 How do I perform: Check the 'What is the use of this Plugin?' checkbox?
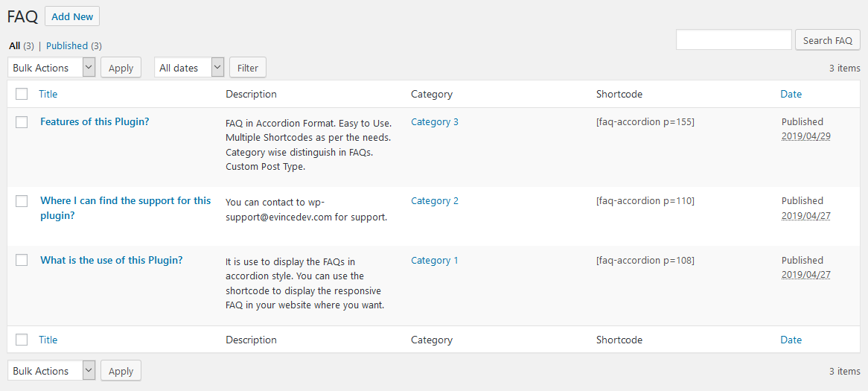coord(22,261)
